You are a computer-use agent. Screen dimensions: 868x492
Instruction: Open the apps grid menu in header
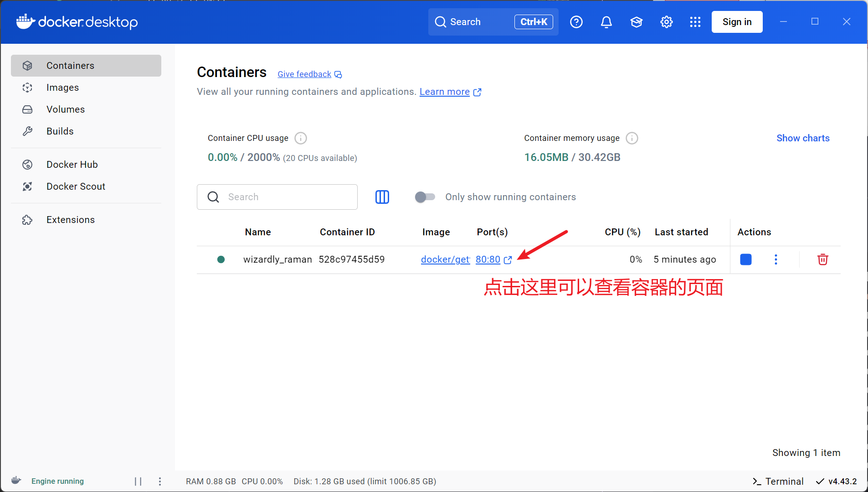click(x=694, y=21)
